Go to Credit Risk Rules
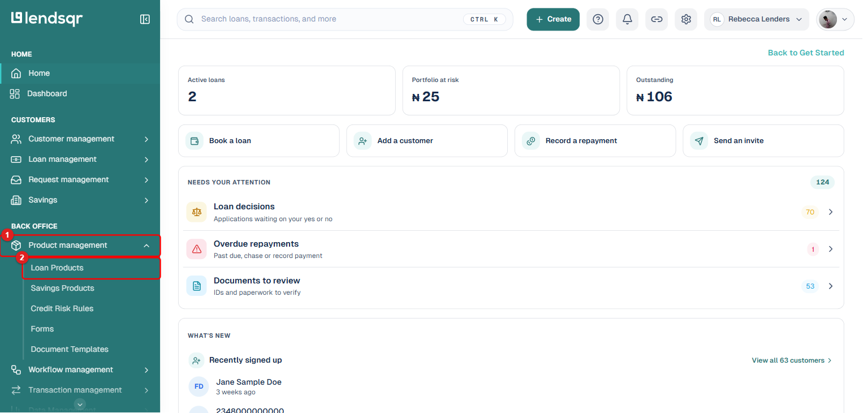 pos(62,309)
